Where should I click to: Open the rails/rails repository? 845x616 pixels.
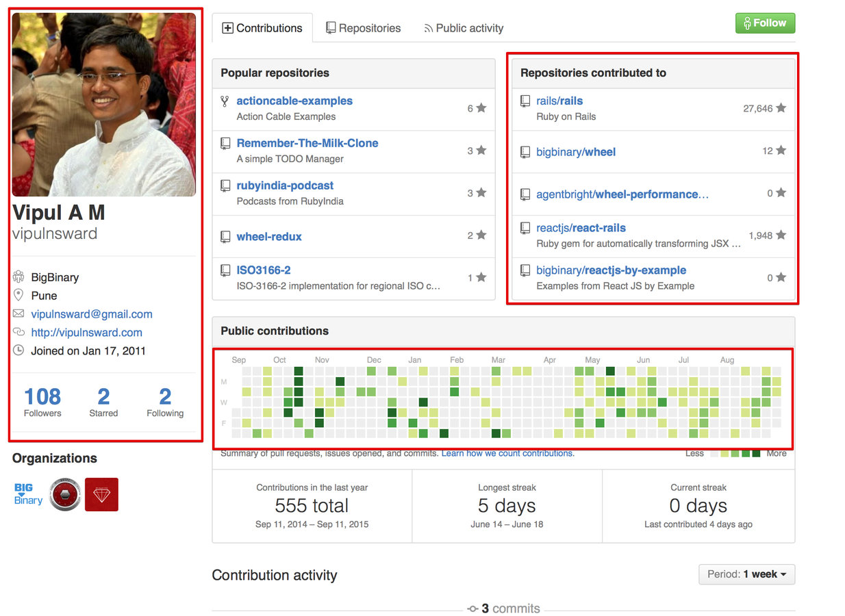[x=559, y=101]
